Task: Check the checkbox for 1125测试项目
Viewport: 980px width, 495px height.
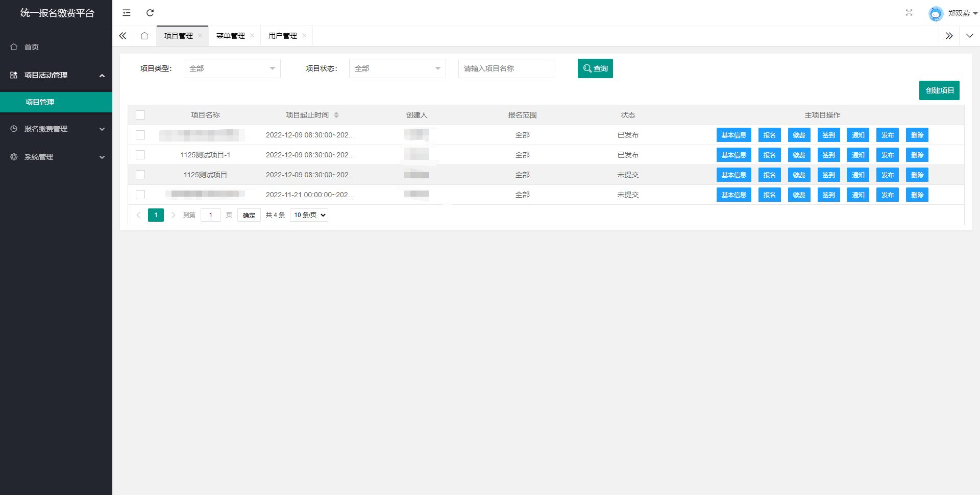Action: [140, 175]
